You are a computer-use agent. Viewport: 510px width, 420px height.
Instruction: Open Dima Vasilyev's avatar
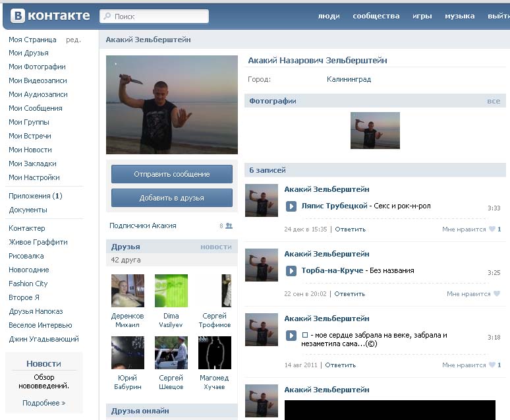(x=171, y=291)
